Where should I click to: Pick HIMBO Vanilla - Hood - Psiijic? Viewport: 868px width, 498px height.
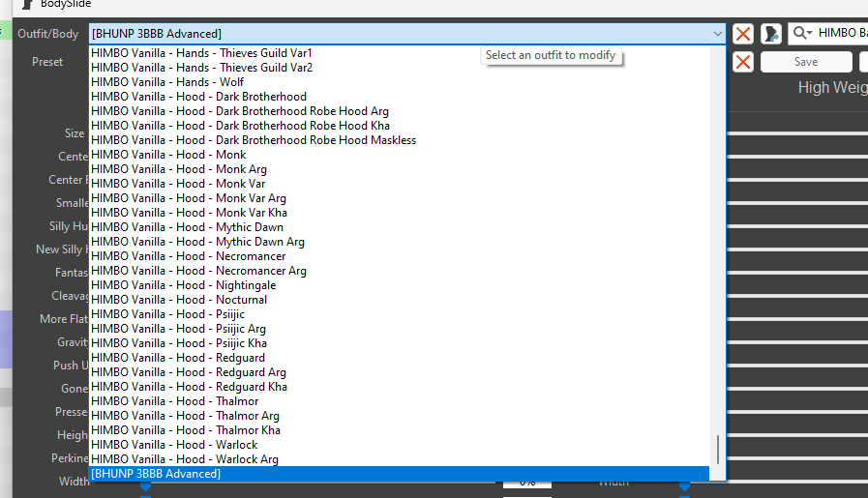pos(399,314)
